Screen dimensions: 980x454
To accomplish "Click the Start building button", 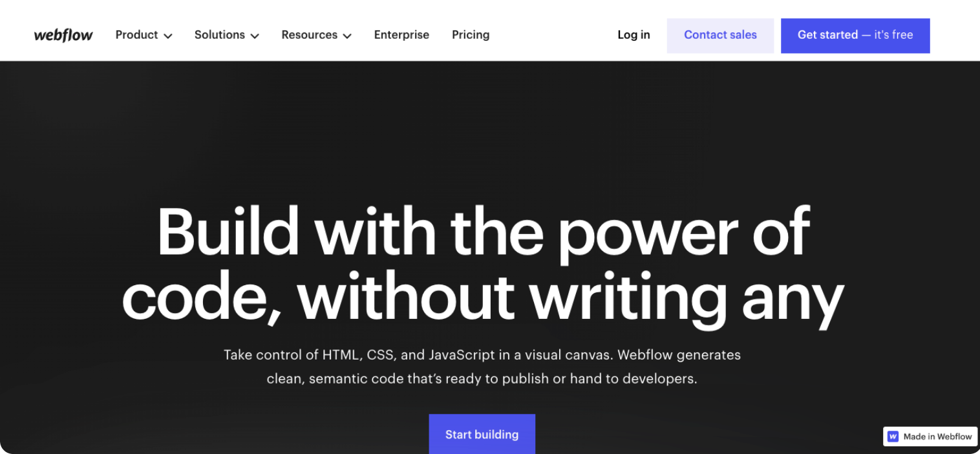I will (x=482, y=434).
